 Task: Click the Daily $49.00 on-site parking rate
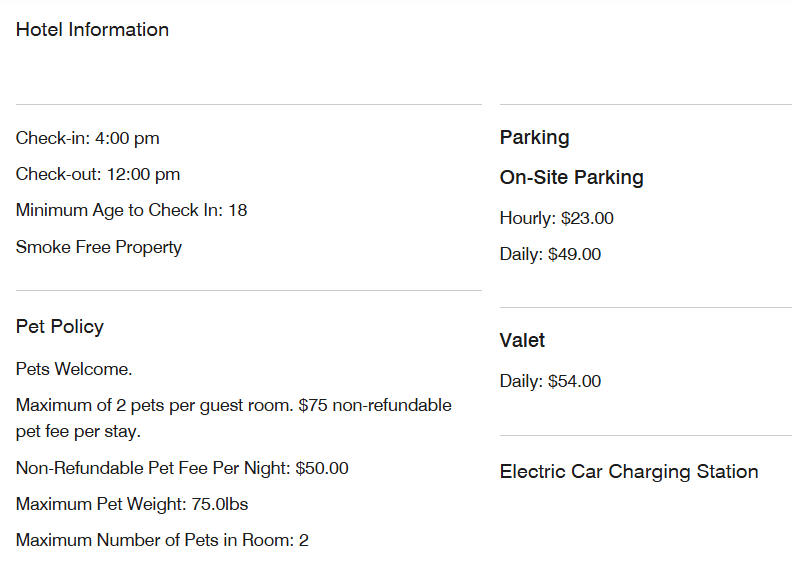click(550, 254)
